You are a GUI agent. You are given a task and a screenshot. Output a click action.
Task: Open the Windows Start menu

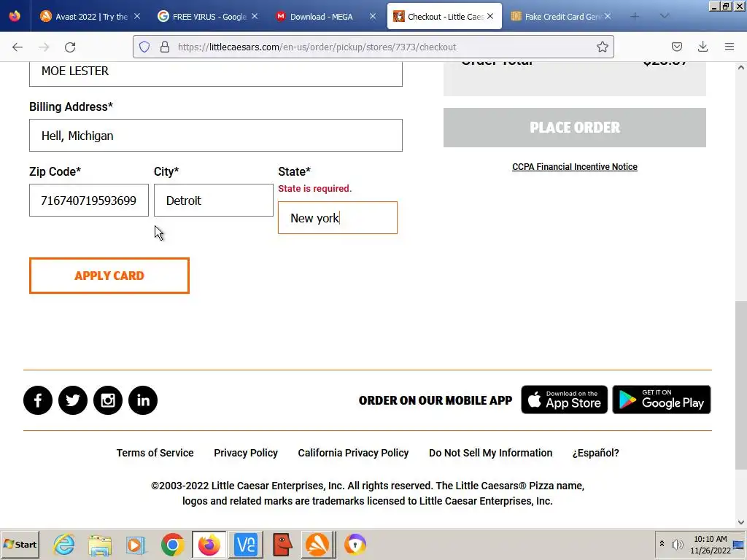(x=20, y=544)
